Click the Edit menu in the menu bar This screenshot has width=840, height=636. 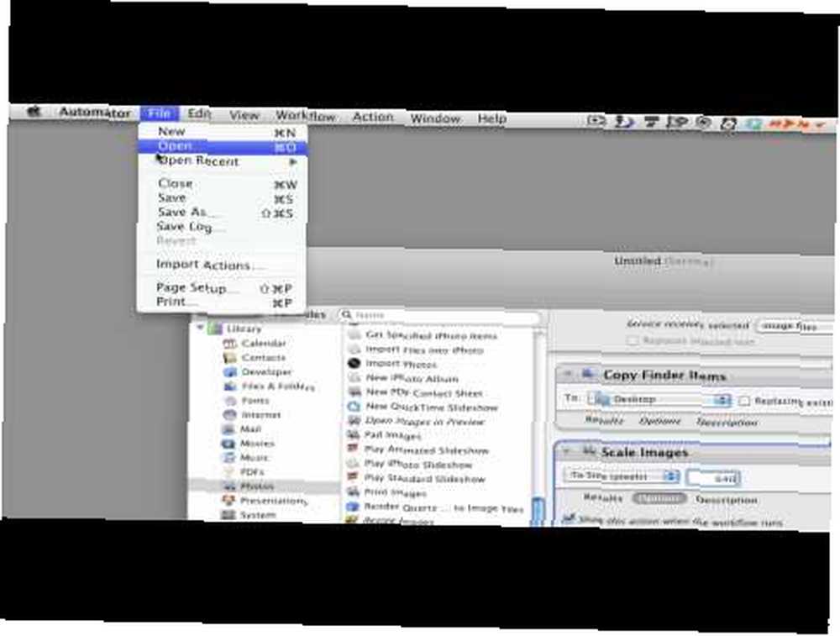pyautogui.click(x=198, y=113)
